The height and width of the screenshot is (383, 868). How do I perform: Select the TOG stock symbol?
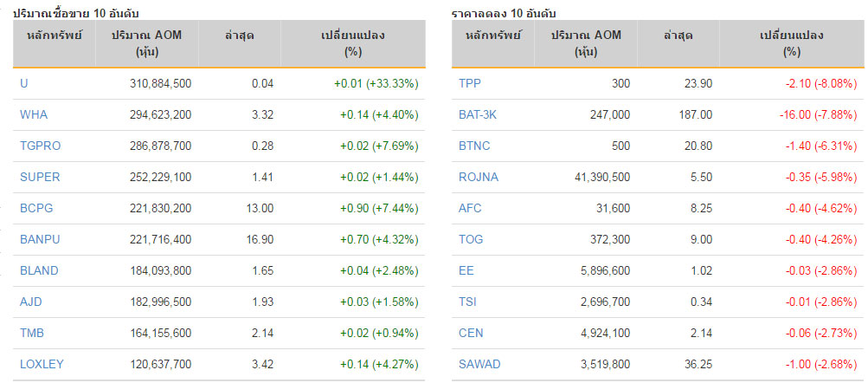tap(471, 239)
